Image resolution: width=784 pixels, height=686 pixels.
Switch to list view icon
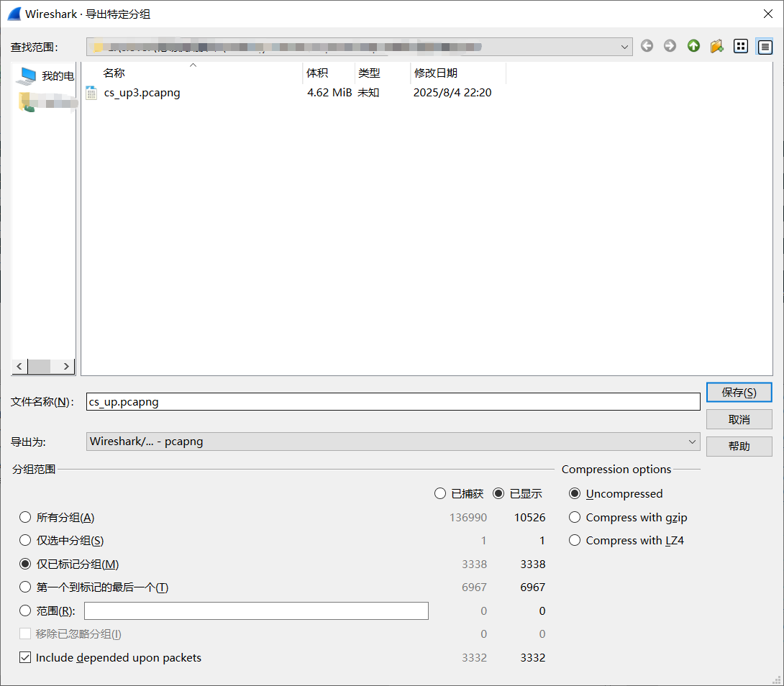[x=741, y=46]
